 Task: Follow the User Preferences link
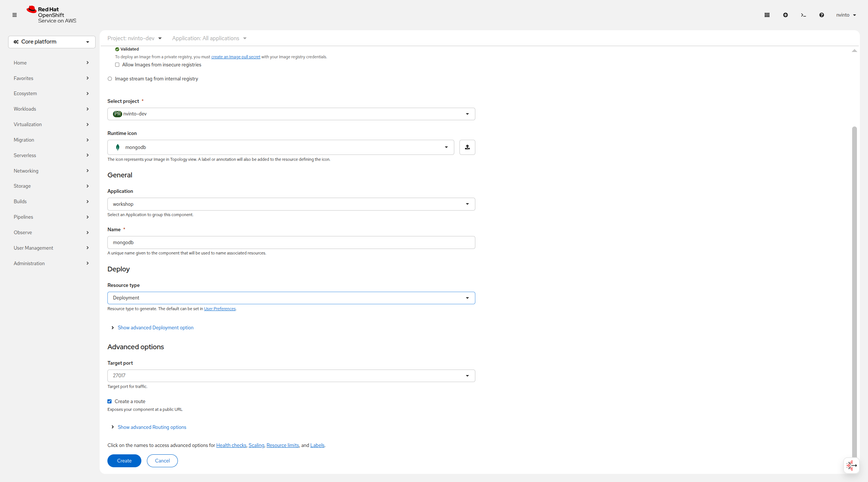click(220, 309)
